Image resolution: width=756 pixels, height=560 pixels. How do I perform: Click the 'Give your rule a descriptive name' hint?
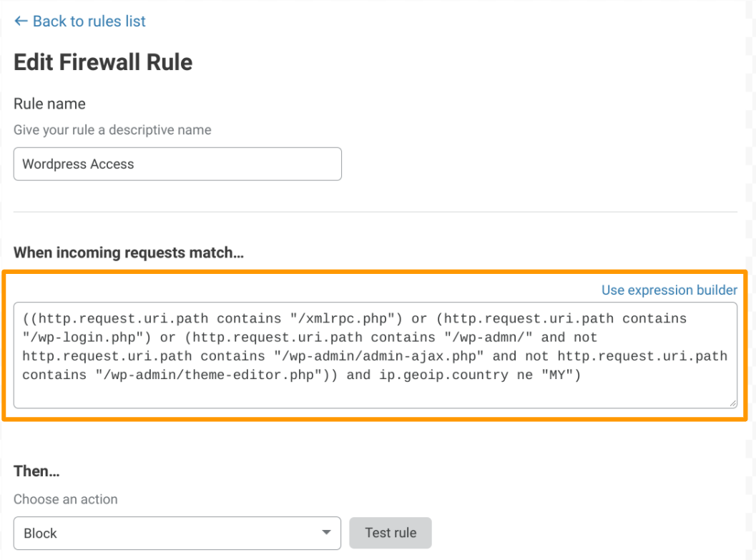(112, 130)
